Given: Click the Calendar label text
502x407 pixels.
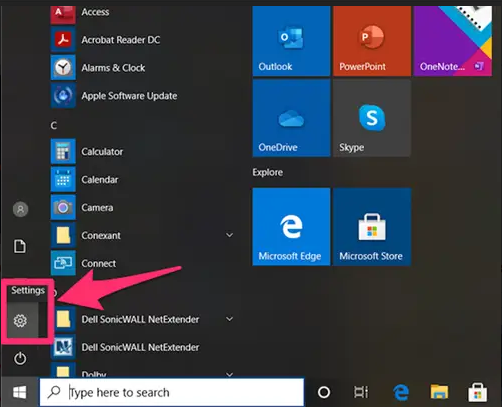Looking at the screenshot, I should pos(100,180).
